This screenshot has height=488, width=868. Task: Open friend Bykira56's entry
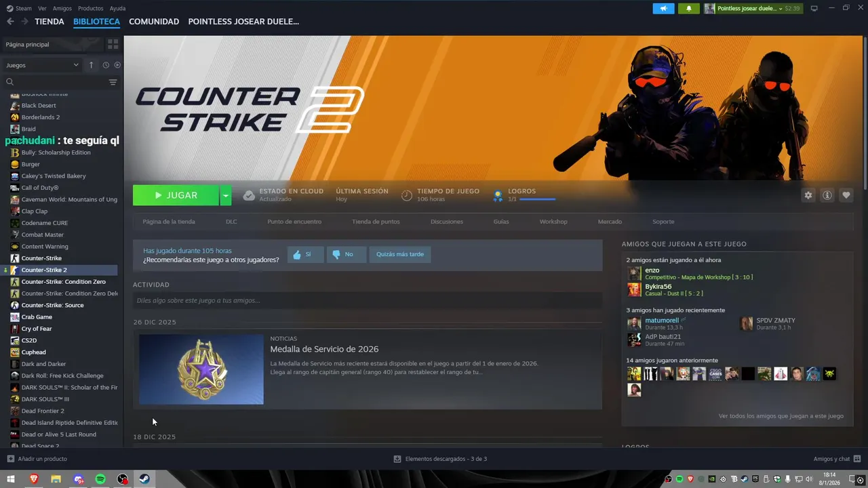665,290
